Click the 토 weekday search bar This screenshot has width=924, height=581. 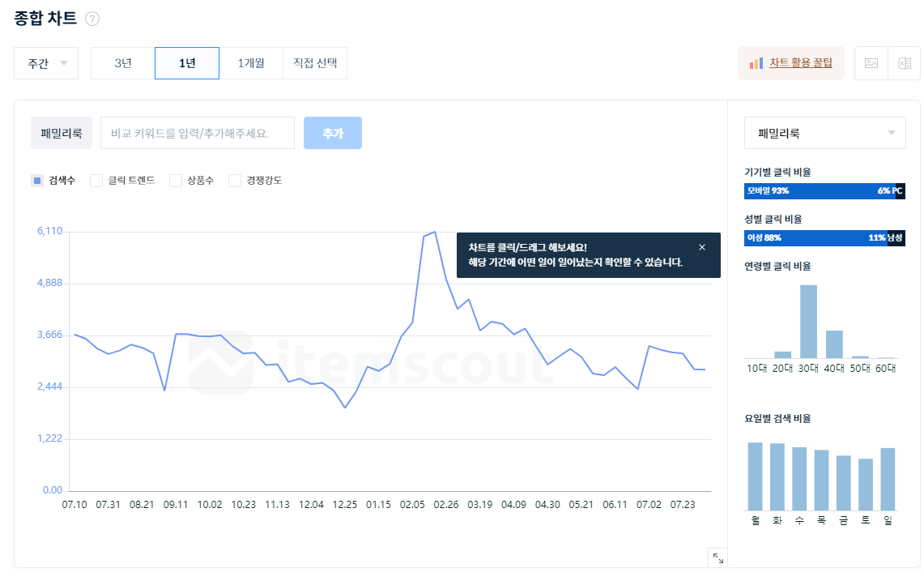pyautogui.click(x=866, y=485)
